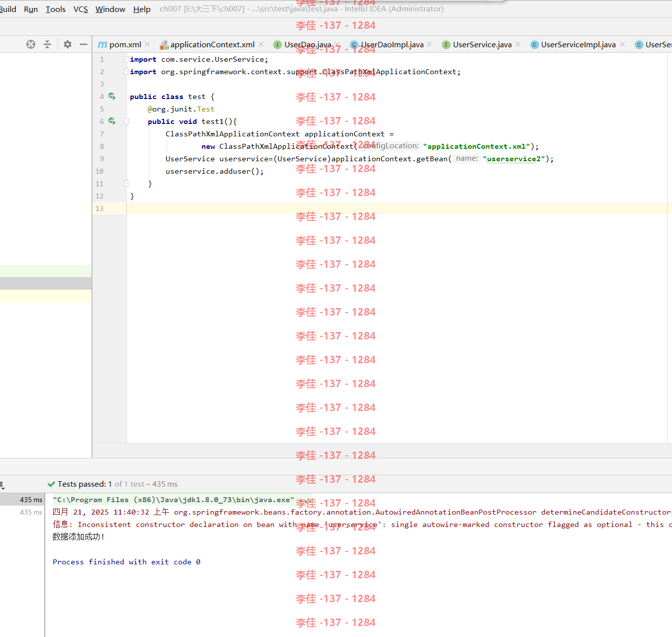This screenshot has width=672, height=637.
Task: Open the Help menu
Action: click(142, 9)
